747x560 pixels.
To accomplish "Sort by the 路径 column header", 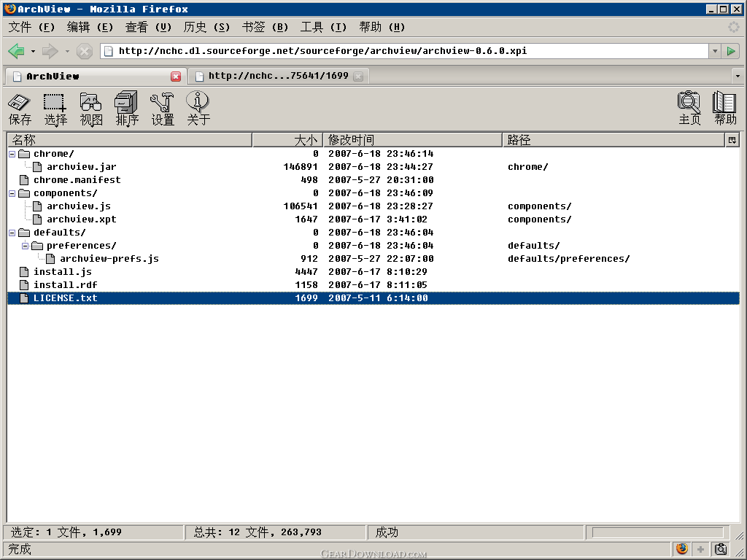I will [614, 140].
